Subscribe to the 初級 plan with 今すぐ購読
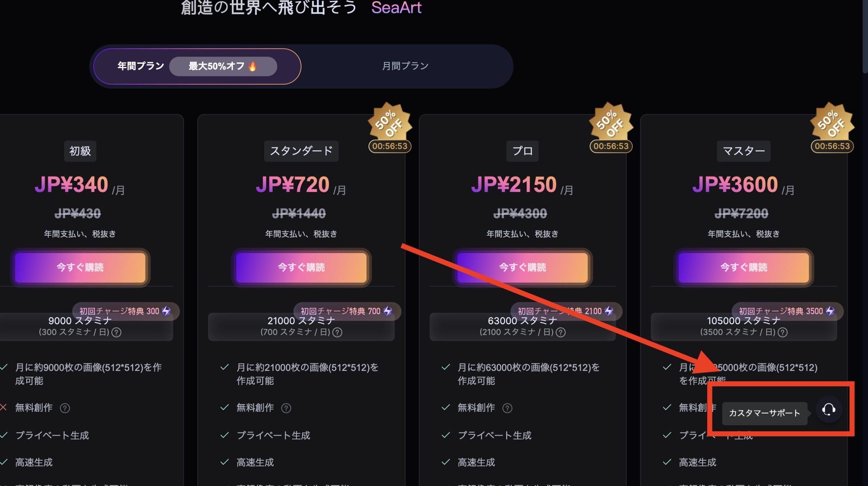This screenshot has height=486, width=868. (80, 268)
